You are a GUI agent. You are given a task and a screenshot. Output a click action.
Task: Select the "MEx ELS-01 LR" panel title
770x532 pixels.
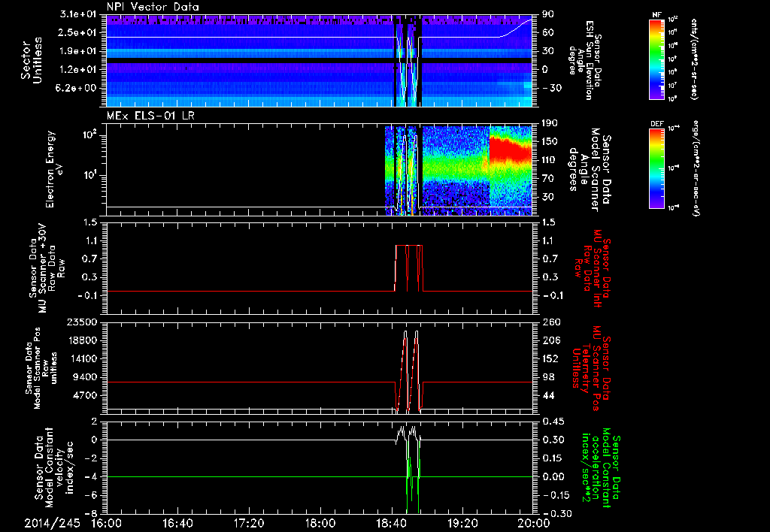pyautogui.click(x=150, y=116)
